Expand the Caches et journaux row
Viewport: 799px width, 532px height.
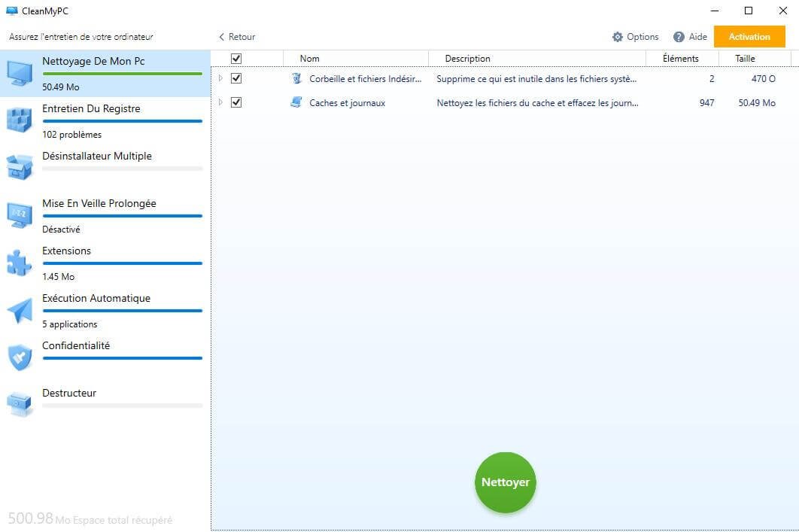click(x=220, y=102)
